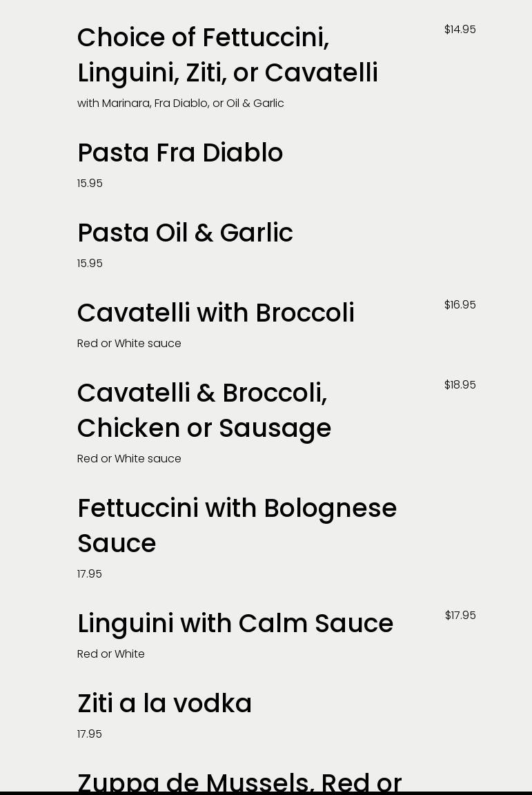Click Red or White sauce below Chicken or Sausage

click(129, 459)
